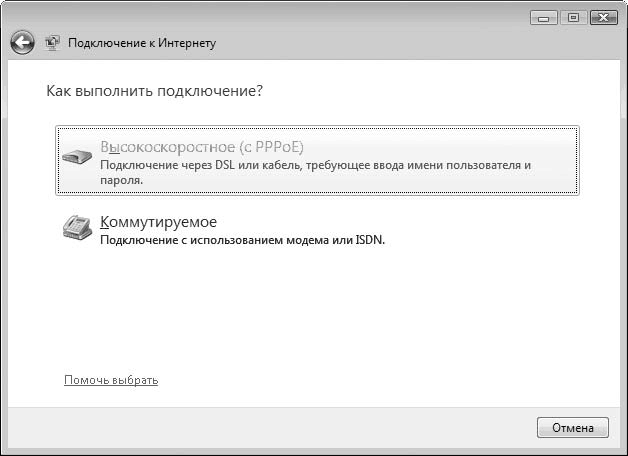Click the modem or ISDN description text
This screenshot has width=628, height=456.
pyautogui.click(x=242, y=240)
